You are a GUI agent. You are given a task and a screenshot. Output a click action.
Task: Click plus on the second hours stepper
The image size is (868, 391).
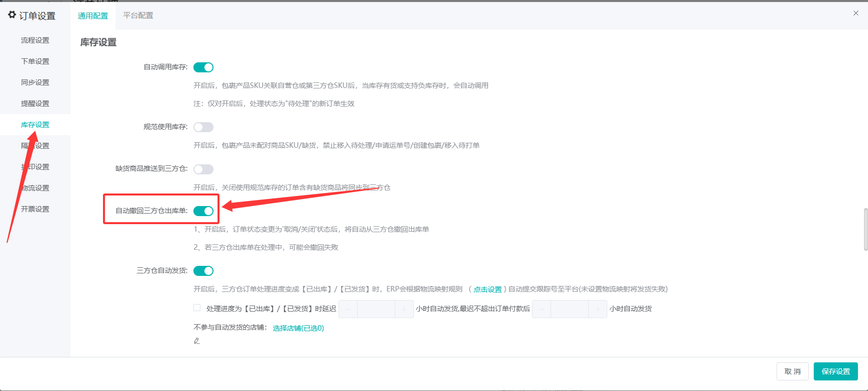click(x=598, y=309)
